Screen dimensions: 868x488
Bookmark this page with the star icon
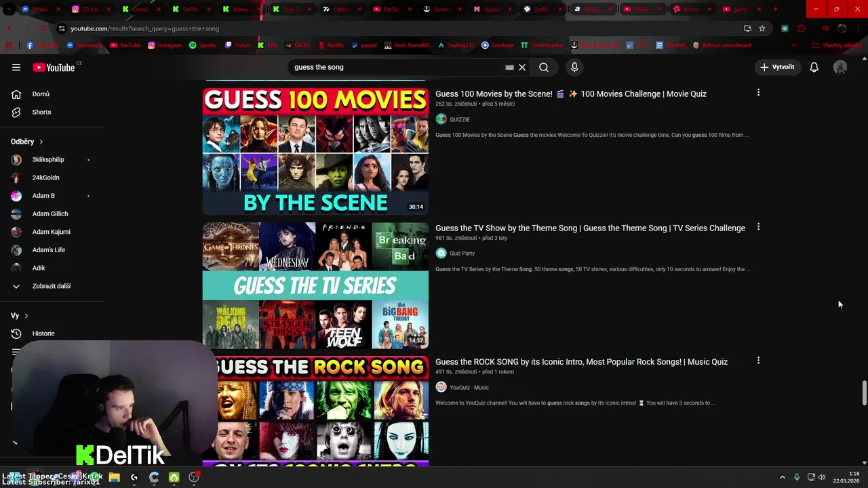pyautogui.click(x=762, y=28)
